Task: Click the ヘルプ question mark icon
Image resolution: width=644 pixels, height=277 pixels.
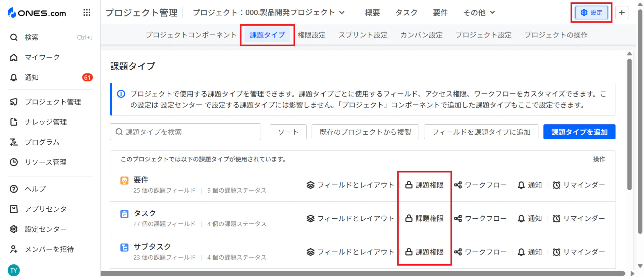Action: click(x=14, y=189)
